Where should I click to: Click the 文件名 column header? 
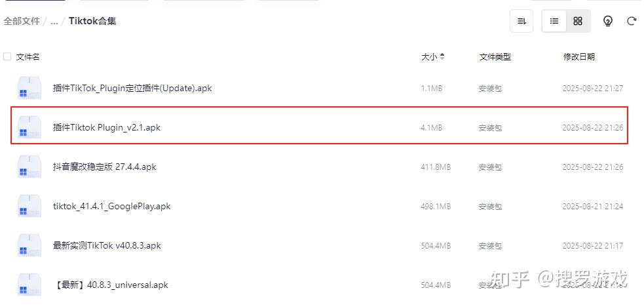[x=28, y=57]
